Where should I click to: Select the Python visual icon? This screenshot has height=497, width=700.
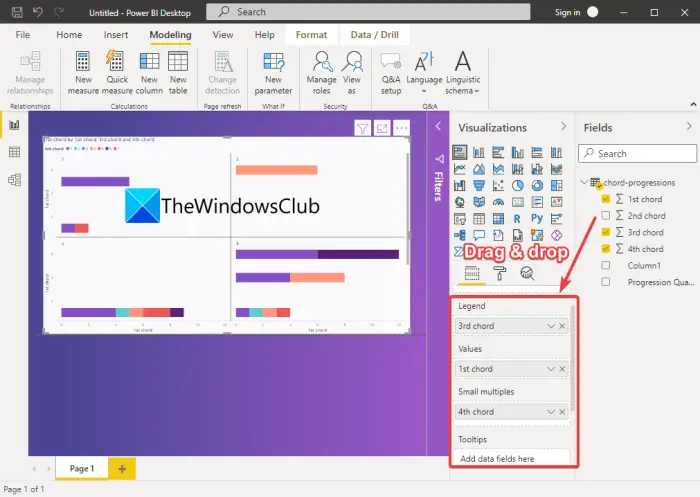tap(537, 218)
